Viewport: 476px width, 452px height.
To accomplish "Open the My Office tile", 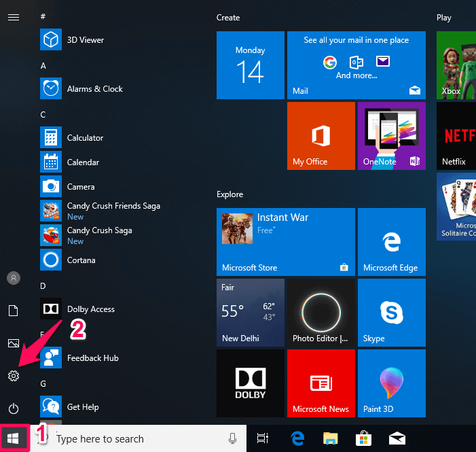I will point(321,136).
